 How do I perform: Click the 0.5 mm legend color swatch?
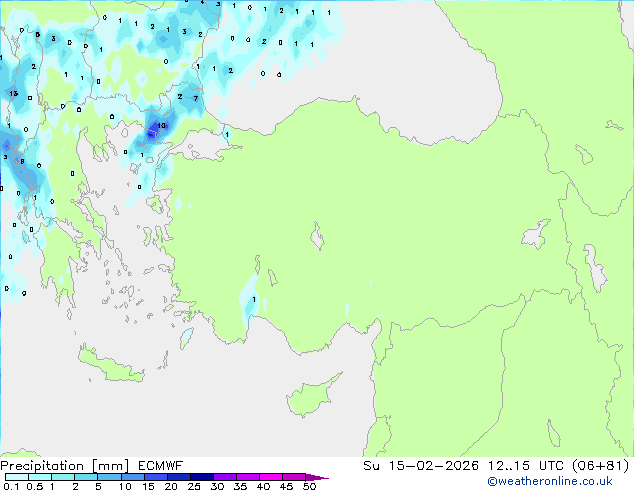(40, 477)
